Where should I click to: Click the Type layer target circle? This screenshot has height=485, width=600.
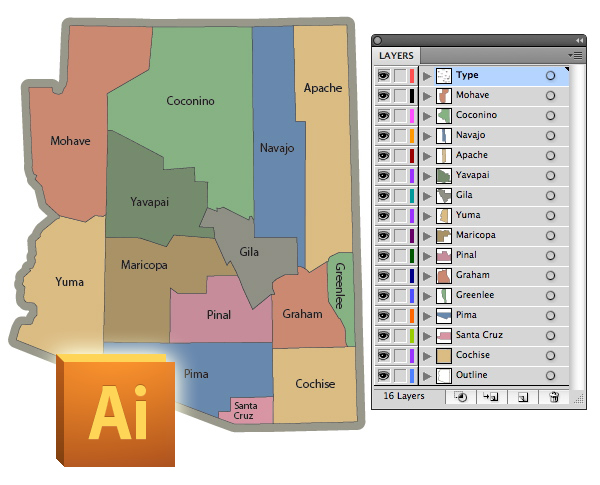pyautogui.click(x=550, y=75)
